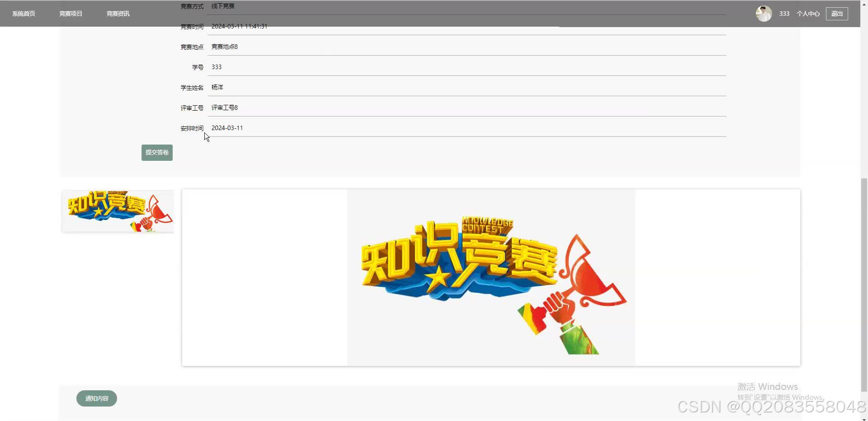868x421 pixels.
Task: Click the vertical page scrollbar thumb
Action: point(864,285)
